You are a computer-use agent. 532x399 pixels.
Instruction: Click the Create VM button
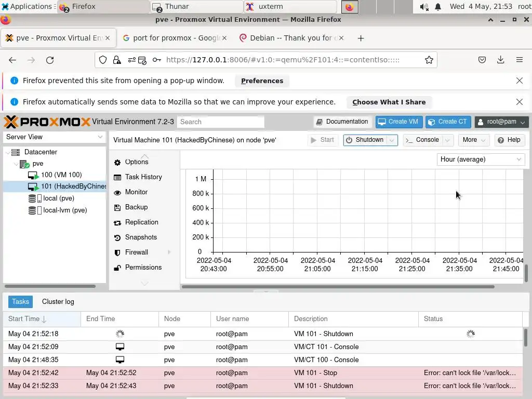[398, 122]
